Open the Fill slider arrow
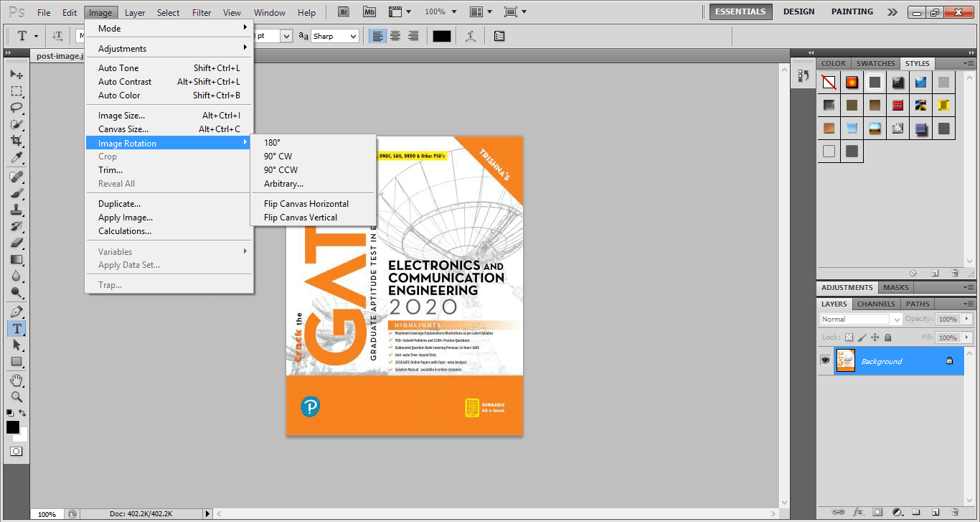This screenshot has height=522, width=980. pos(967,337)
